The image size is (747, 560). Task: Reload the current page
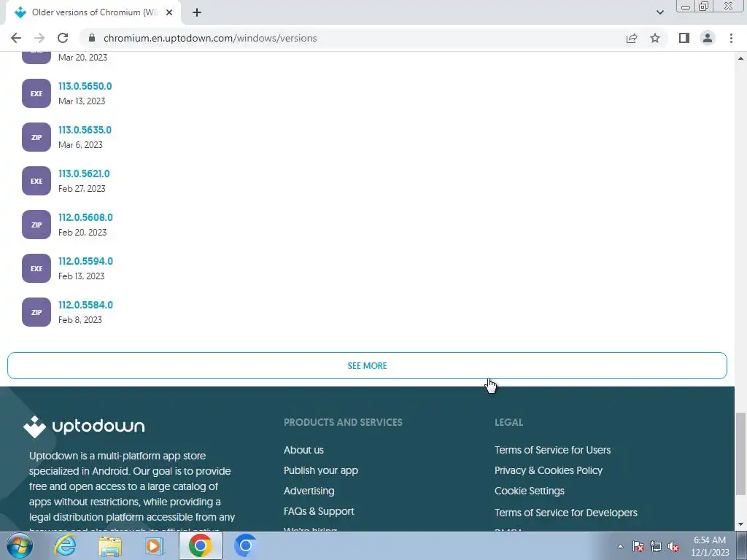[x=63, y=38]
